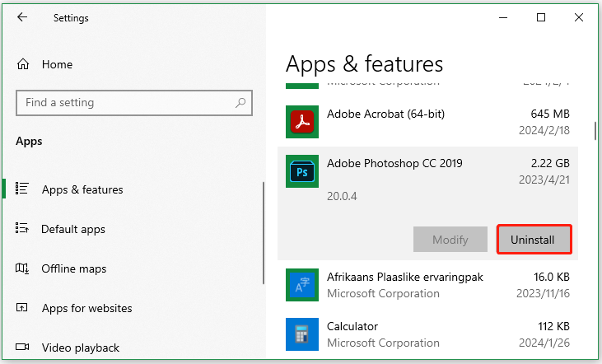Open Video playback settings

click(x=81, y=348)
